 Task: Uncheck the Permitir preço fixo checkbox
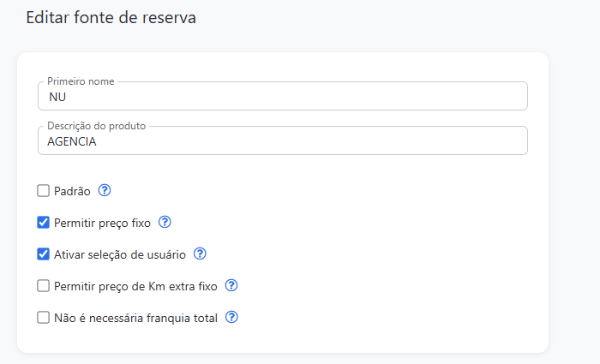(44, 223)
